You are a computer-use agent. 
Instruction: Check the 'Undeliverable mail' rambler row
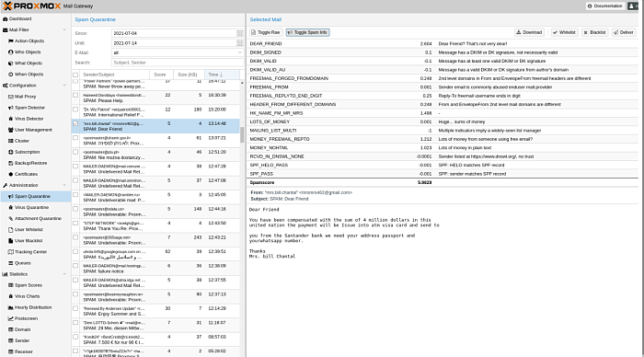click(75, 195)
